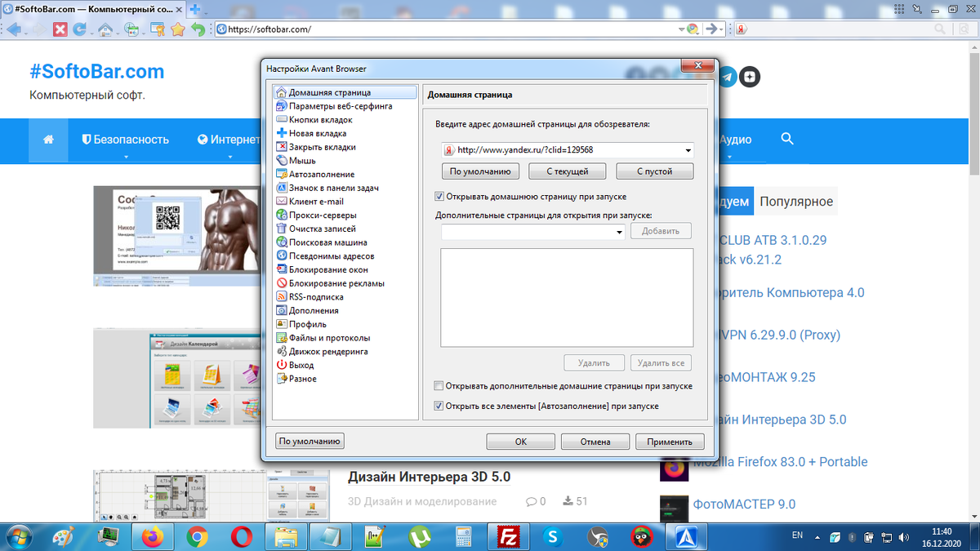
Task: Select 'Новая вкладка' settings category
Action: (x=318, y=133)
